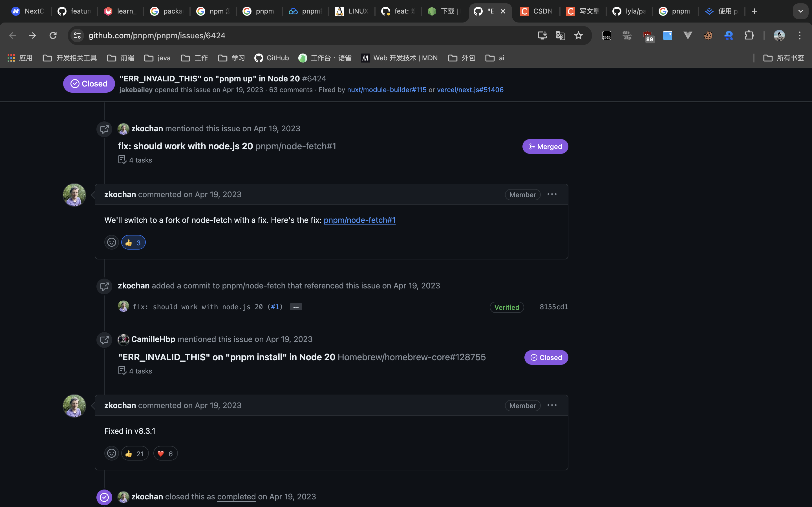Open Chrome's three-dot browser menu
Screen dimensions: 812x507
click(800, 35)
